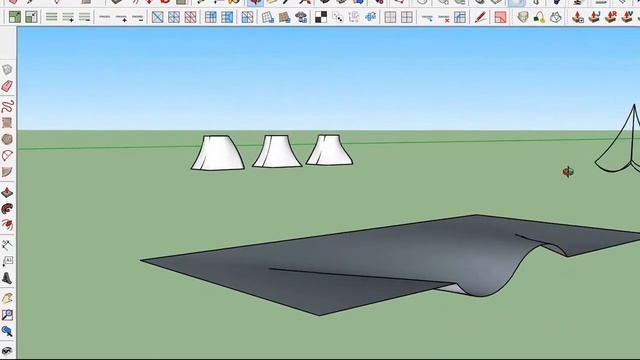The height and width of the screenshot is (360, 640).
Task: Select the Push/Pull tool with red arrow
Action: (x=7, y=192)
